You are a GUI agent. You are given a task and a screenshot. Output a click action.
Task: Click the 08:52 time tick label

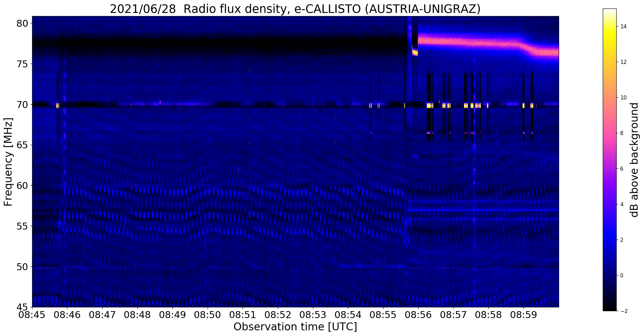278,315
